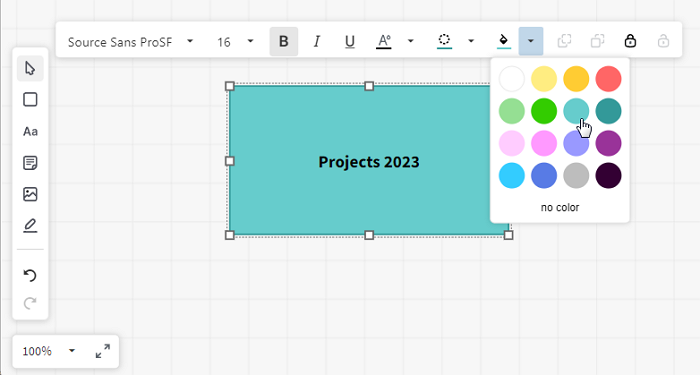Choose the gray fill swatch

click(x=576, y=175)
